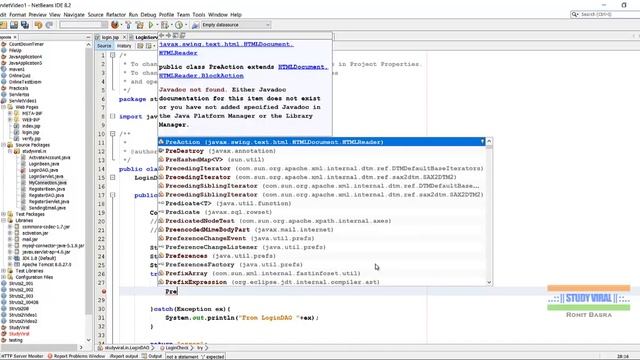The height and width of the screenshot is (360, 640).
Task: Click the mail.jar library icon
Action: pyautogui.click(x=17, y=239)
